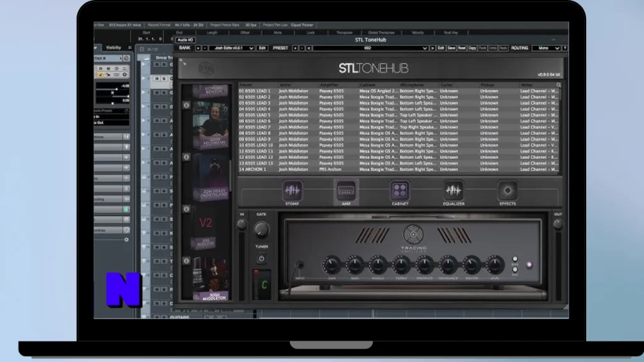Click the OUT level knob
644x362 pixels.
click(557, 224)
